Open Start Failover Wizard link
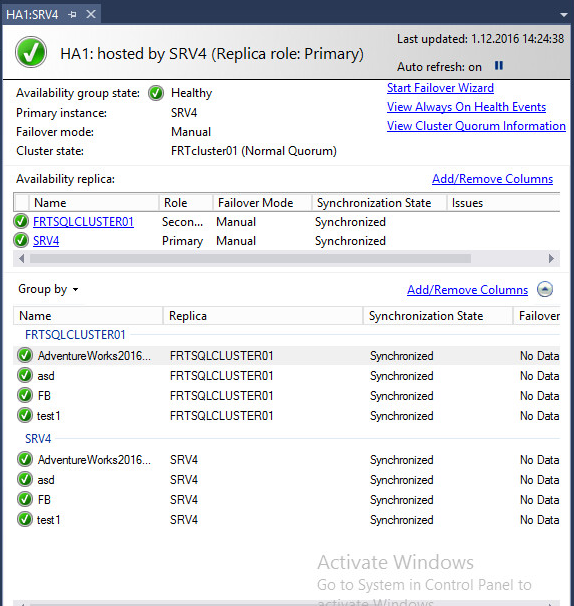This screenshot has height=606, width=574. 440,88
